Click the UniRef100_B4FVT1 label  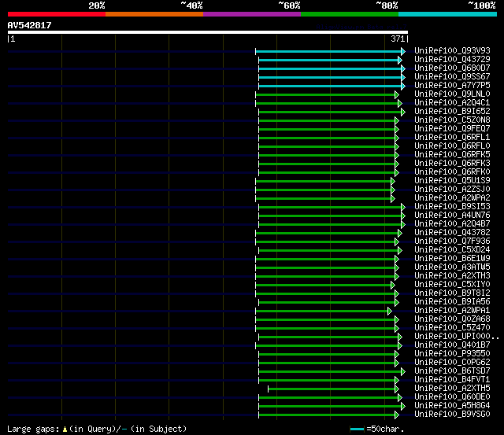[452, 380]
